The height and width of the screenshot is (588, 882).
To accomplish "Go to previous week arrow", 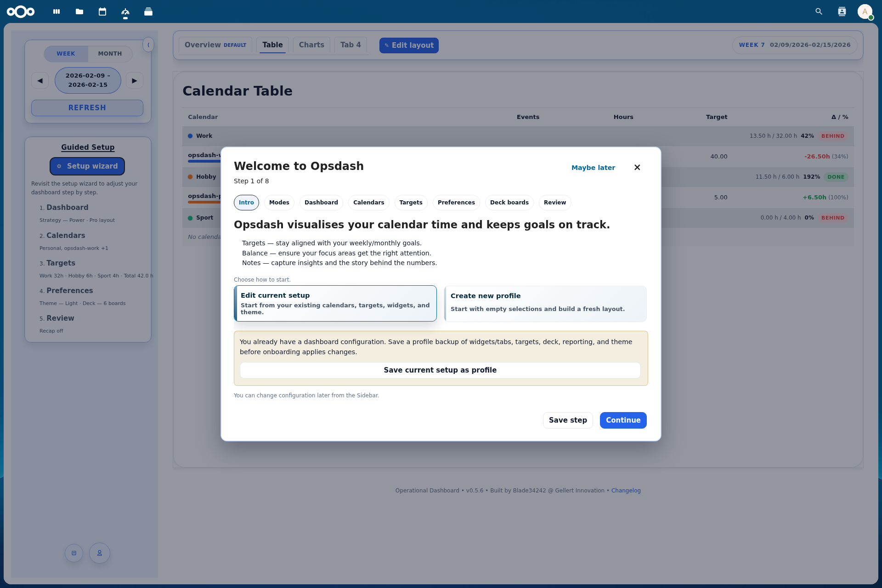I will point(40,80).
